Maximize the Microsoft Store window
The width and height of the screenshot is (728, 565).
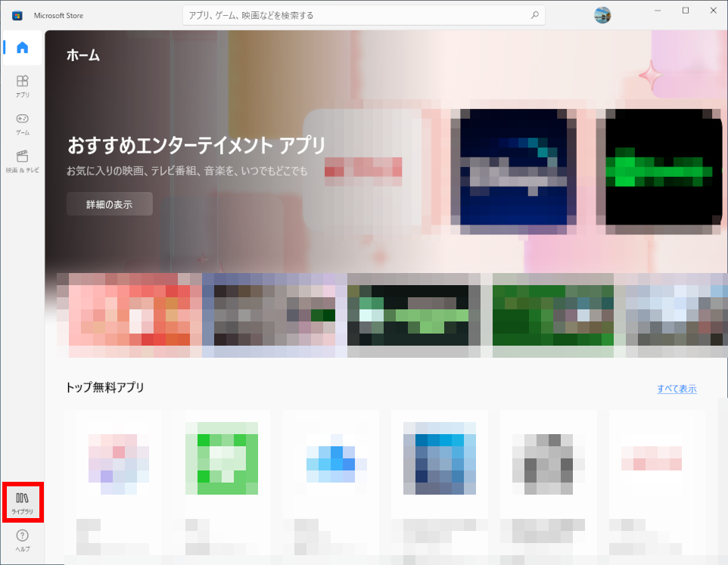[686, 11]
